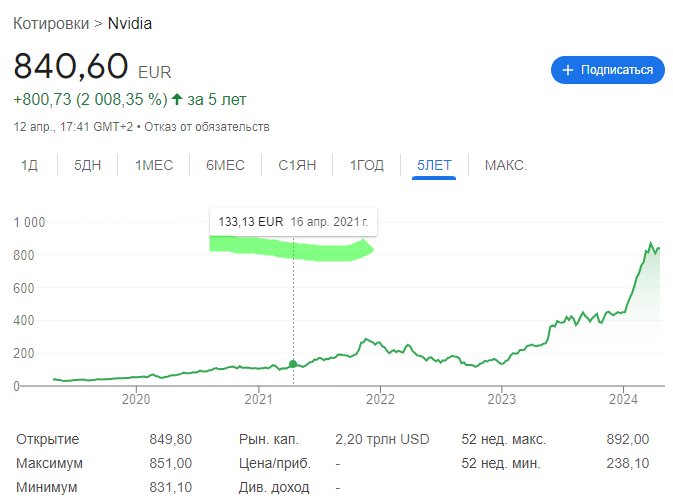Screen dimensions: 673x499
Task: Click the 52 нед. макс. label
Action: pos(503,439)
